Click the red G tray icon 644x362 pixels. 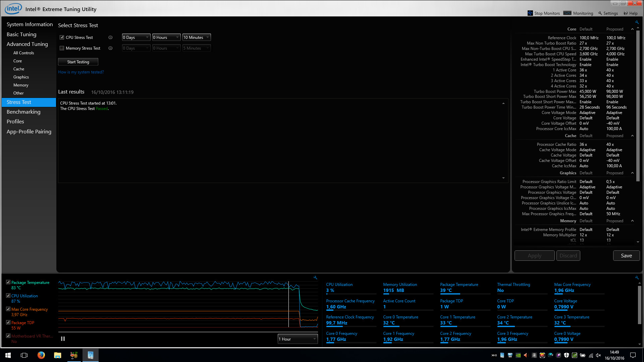point(542,355)
